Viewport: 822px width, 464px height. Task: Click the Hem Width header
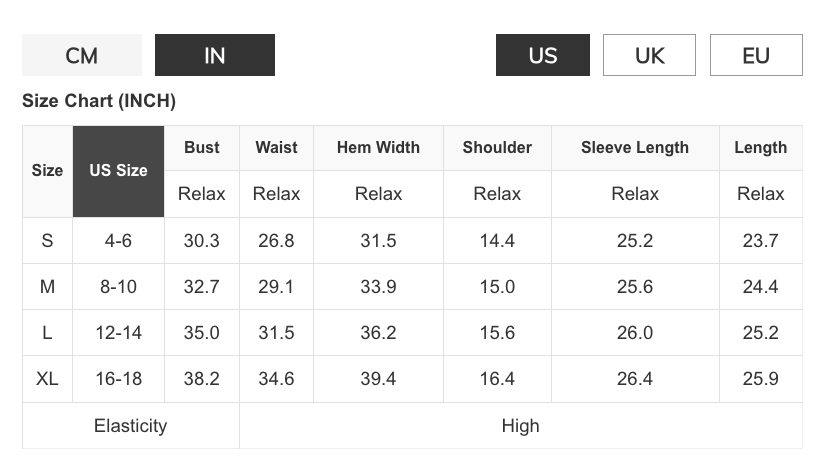378,148
